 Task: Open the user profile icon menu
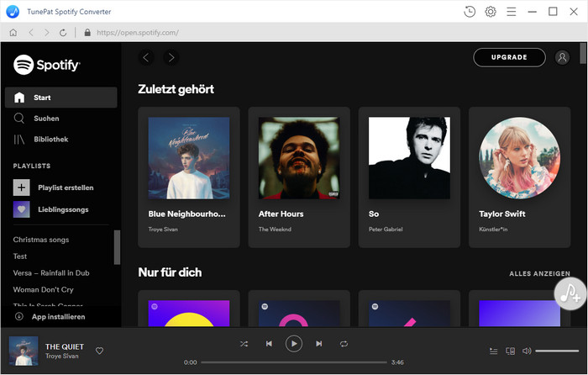[x=562, y=57]
